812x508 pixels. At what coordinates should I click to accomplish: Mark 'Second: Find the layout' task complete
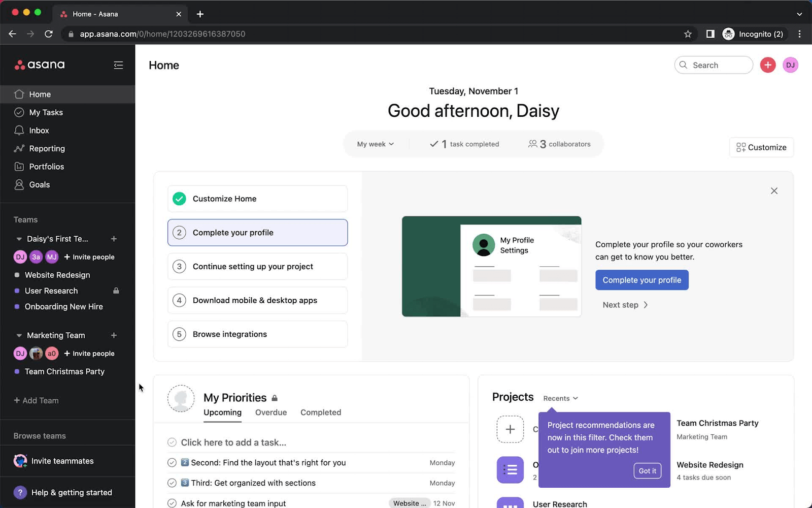(x=172, y=463)
